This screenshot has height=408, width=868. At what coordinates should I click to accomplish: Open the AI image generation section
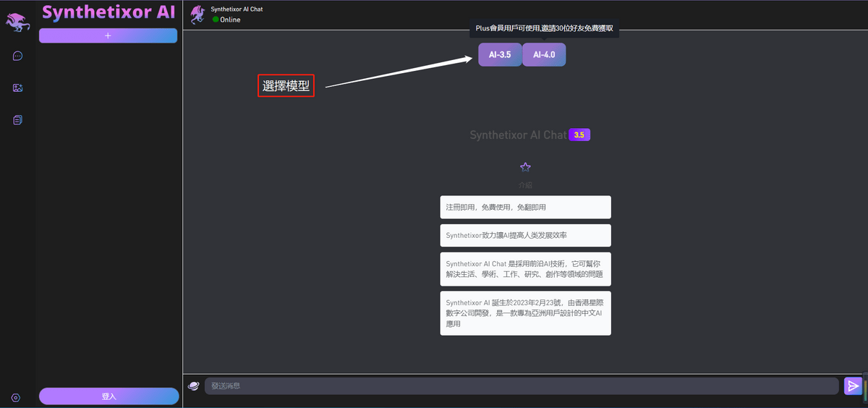pos(18,88)
